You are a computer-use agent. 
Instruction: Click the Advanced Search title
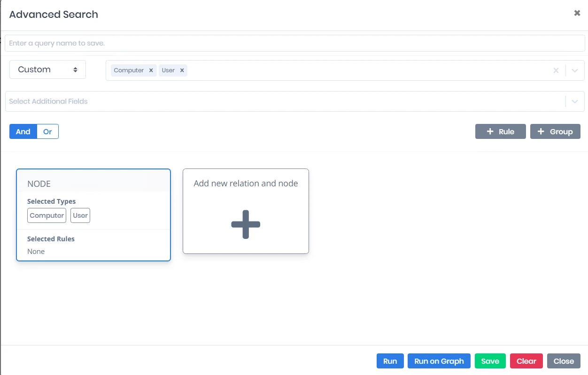[x=54, y=15]
